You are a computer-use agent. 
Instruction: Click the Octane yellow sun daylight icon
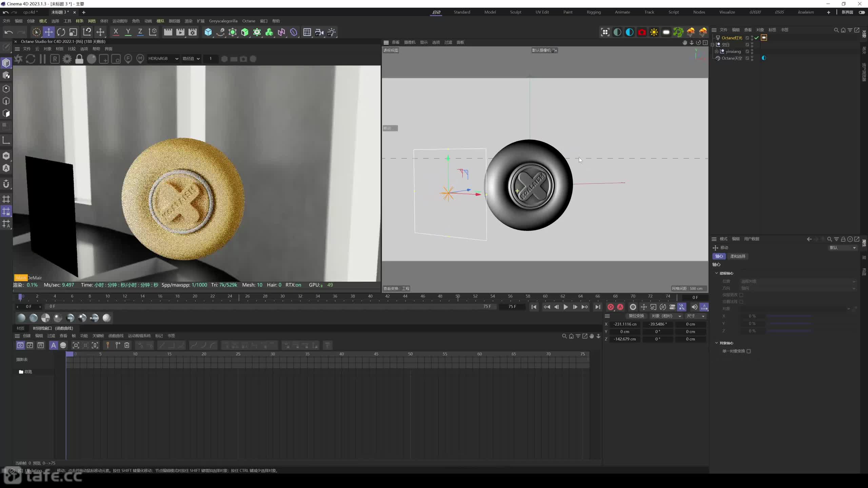tap(654, 32)
